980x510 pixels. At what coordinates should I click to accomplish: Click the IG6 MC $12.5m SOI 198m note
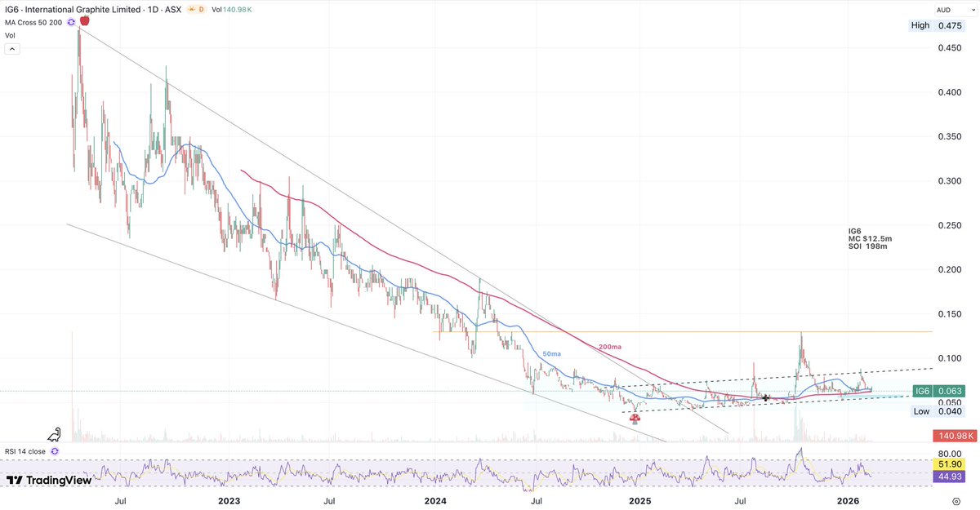(870, 239)
